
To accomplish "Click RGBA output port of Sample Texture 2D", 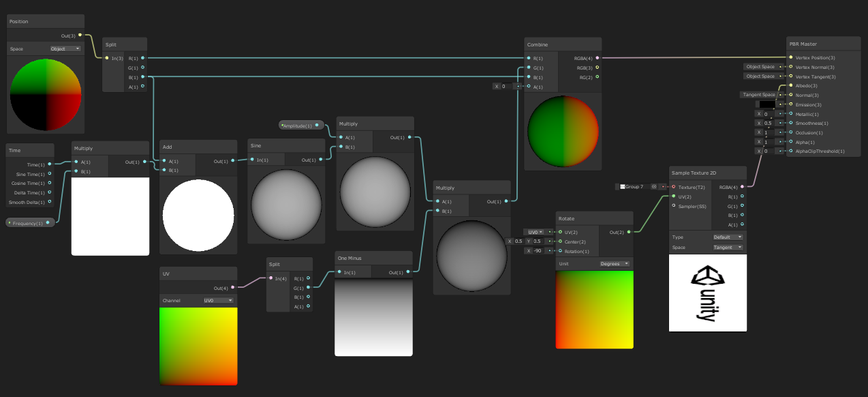I will coord(743,186).
